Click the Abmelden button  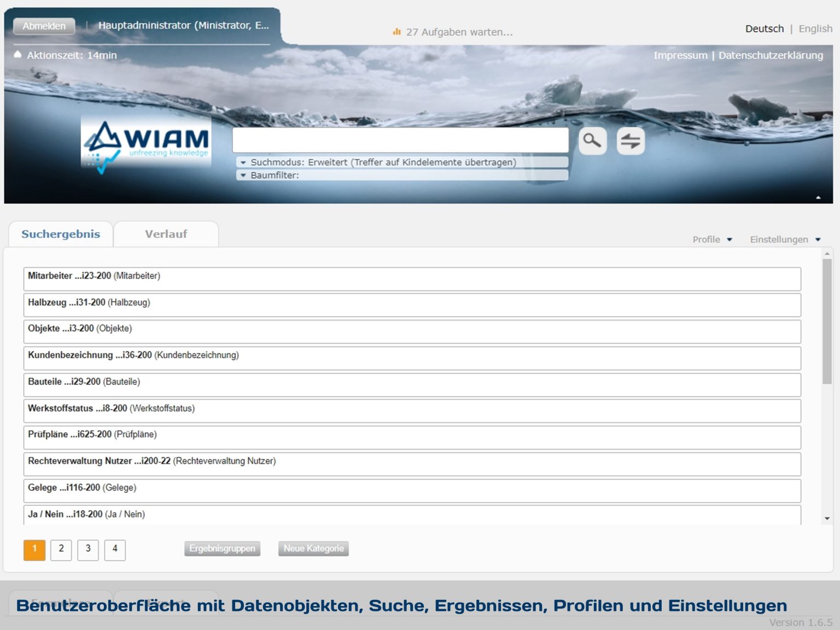[x=44, y=26]
